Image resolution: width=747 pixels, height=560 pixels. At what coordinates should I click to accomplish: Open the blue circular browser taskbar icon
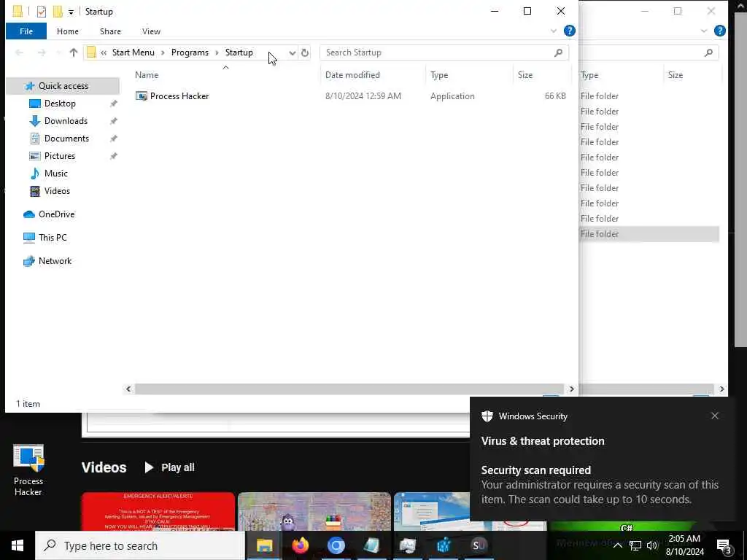(336, 545)
